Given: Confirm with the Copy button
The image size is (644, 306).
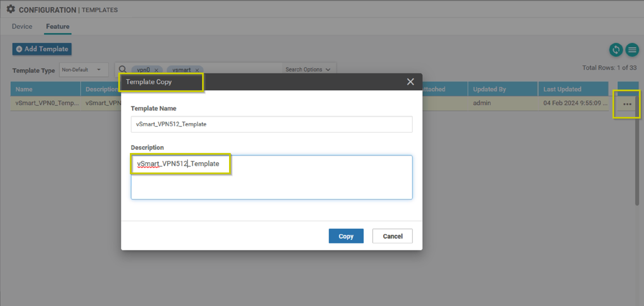Looking at the screenshot, I should tap(346, 236).
